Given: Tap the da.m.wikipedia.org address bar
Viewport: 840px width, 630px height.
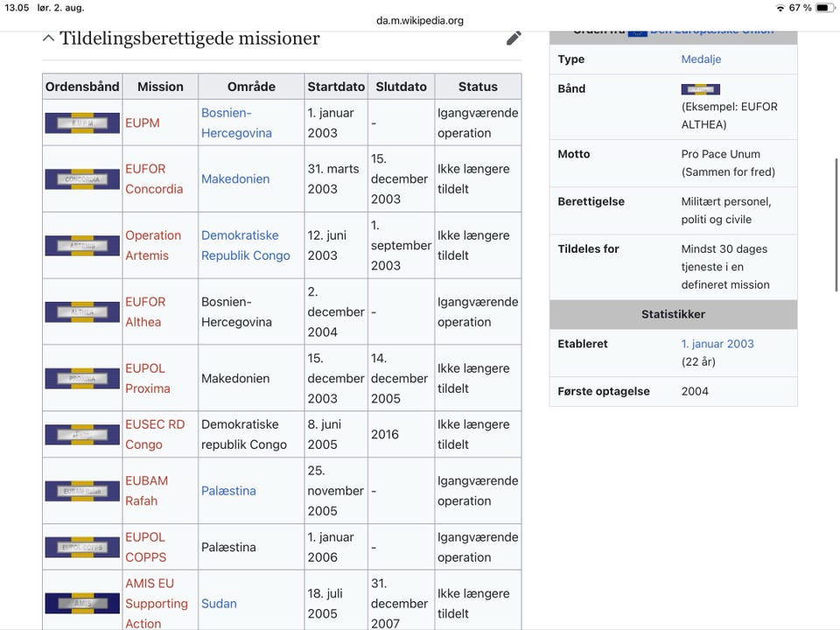Looking at the screenshot, I should (x=420, y=20).
